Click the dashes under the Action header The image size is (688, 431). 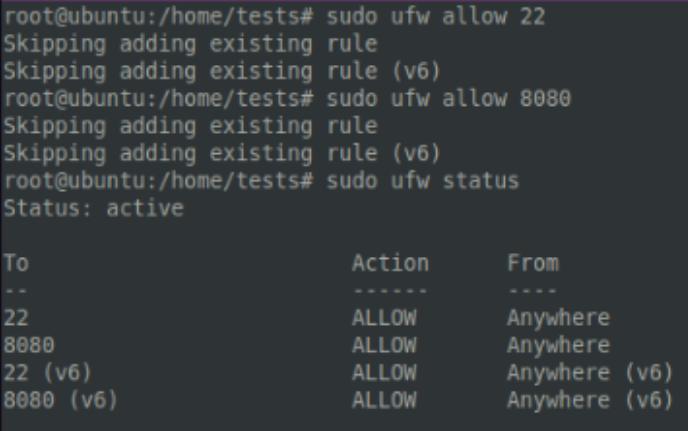(x=389, y=291)
